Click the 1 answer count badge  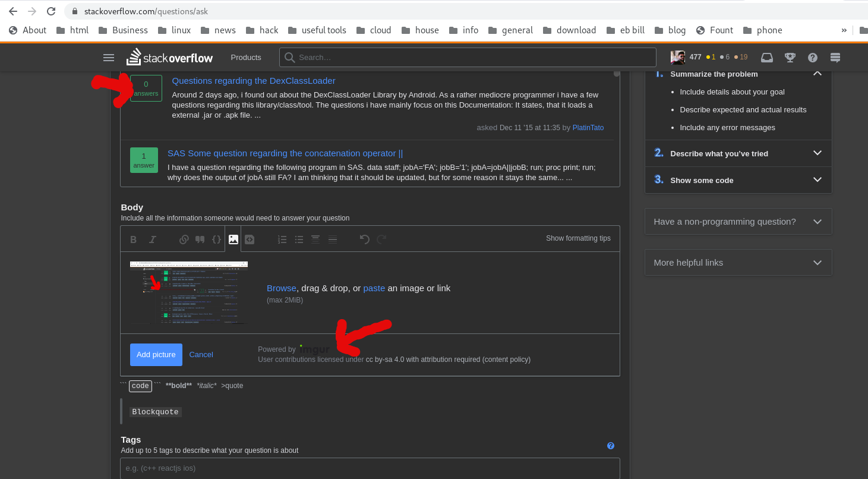point(144,160)
